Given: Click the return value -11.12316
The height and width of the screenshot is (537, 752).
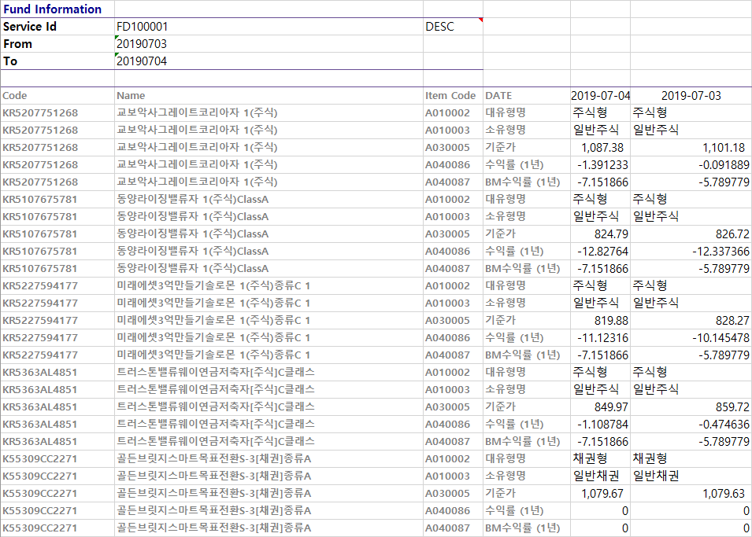Looking at the screenshot, I should pyautogui.click(x=602, y=337).
